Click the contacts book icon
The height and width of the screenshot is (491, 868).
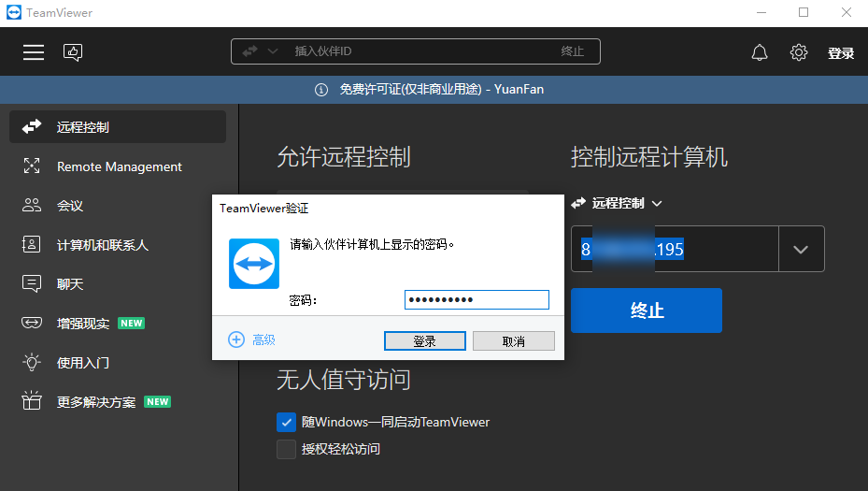click(31, 244)
